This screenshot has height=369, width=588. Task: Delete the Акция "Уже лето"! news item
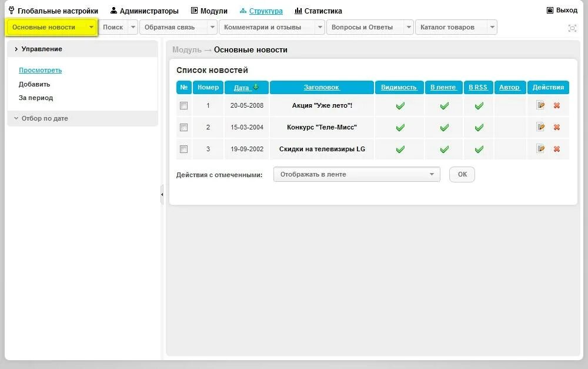pos(557,105)
